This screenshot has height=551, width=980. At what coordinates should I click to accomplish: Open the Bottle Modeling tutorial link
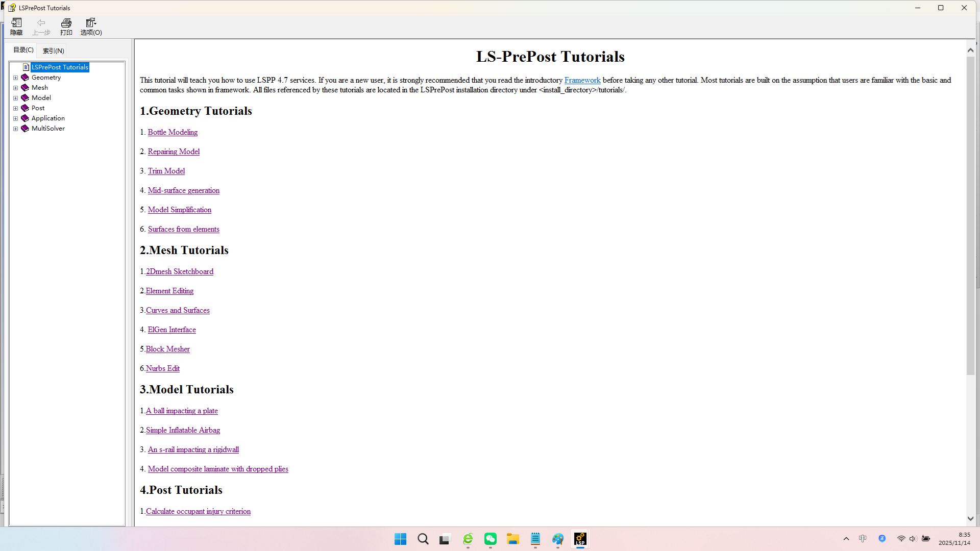tap(173, 132)
